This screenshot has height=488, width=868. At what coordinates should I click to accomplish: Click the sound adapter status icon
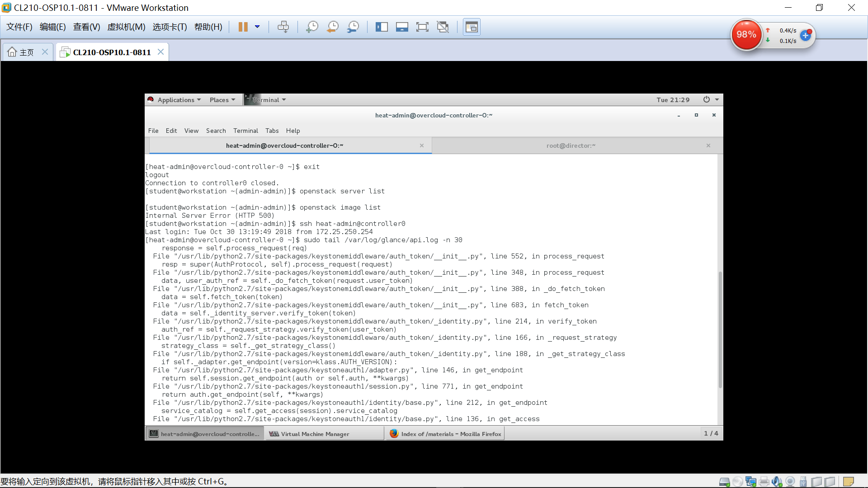click(x=777, y=481)
